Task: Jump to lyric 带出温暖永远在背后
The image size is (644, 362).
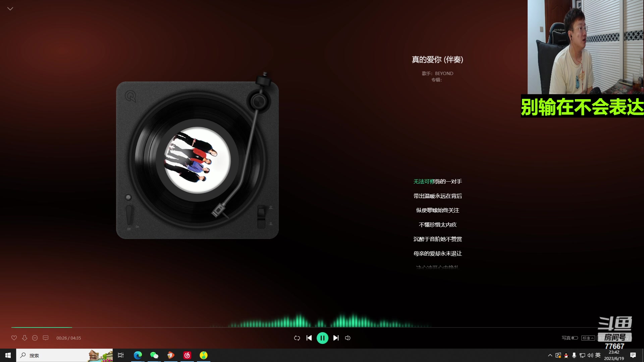Action: [x=438, y=196]
